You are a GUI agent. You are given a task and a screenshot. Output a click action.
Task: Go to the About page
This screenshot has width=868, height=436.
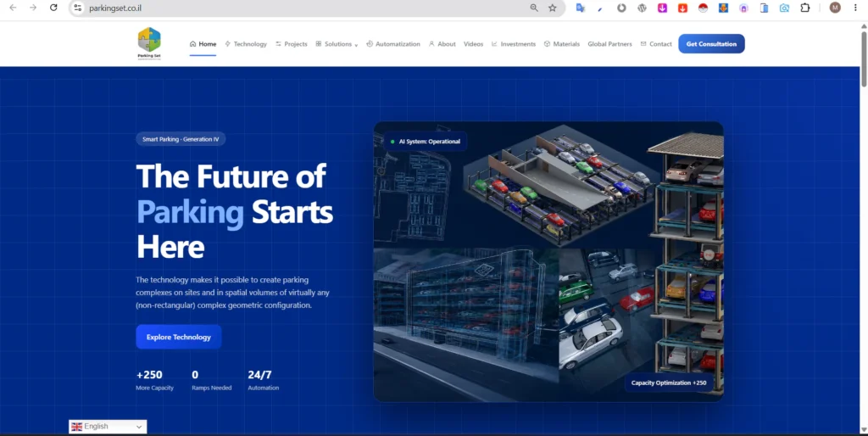442,44
